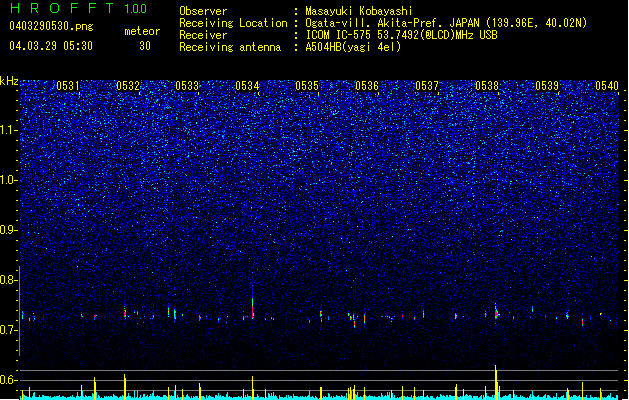The image size is (629, 400).
Task: Select the filename 0403290530.png
Action: pos(51,26)
